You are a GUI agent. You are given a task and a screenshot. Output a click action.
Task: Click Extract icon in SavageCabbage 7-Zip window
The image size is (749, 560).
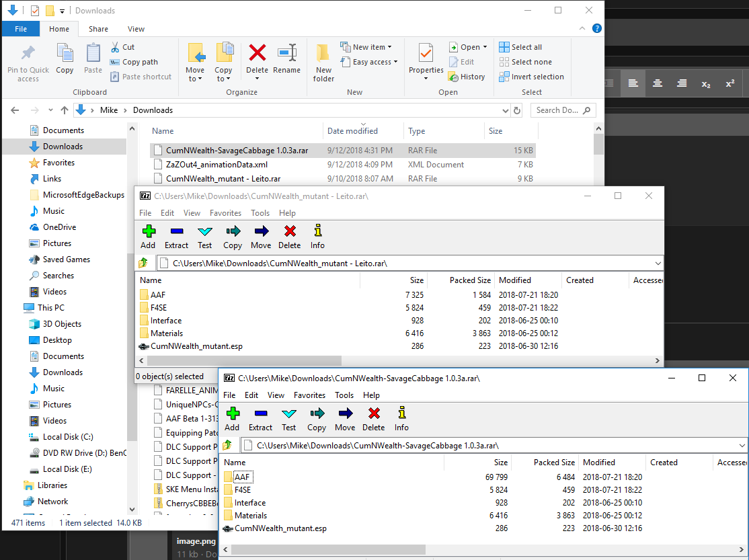(x=261, y=413)
